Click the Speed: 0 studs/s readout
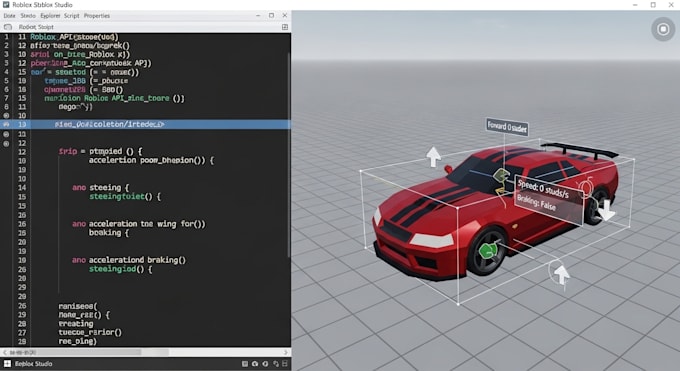Screen dimensions: 680x371 tap(543, 189)
